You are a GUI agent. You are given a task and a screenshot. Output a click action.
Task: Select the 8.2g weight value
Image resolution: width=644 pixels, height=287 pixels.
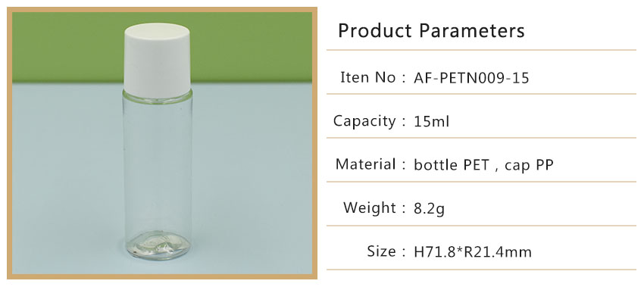(x=429, y=209)
